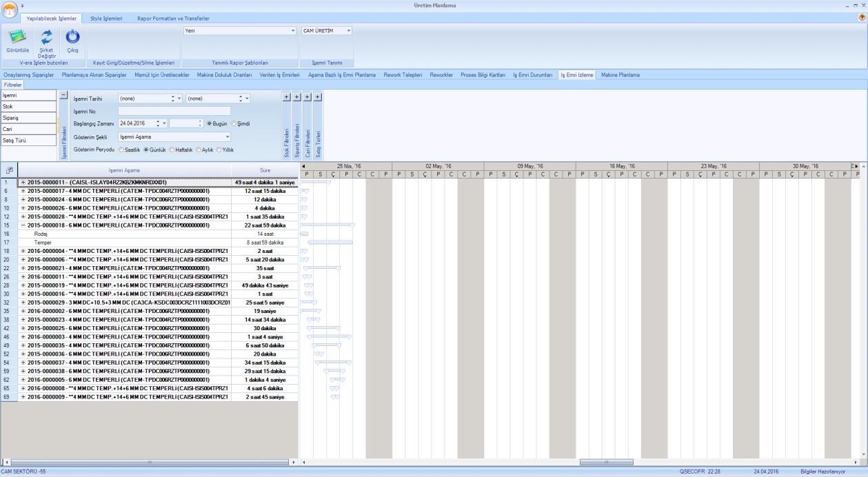Click the Stok filter category button
868x477 pixels.
point(28,107)
